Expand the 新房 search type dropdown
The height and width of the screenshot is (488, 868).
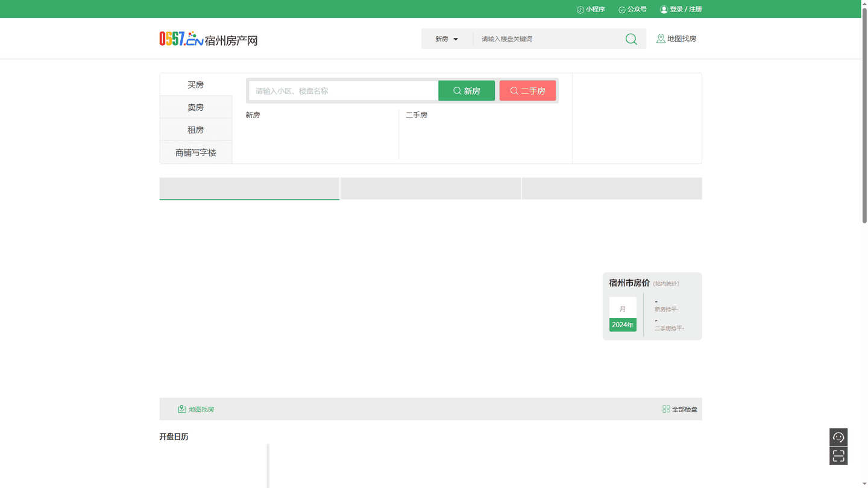coord(447,39)
